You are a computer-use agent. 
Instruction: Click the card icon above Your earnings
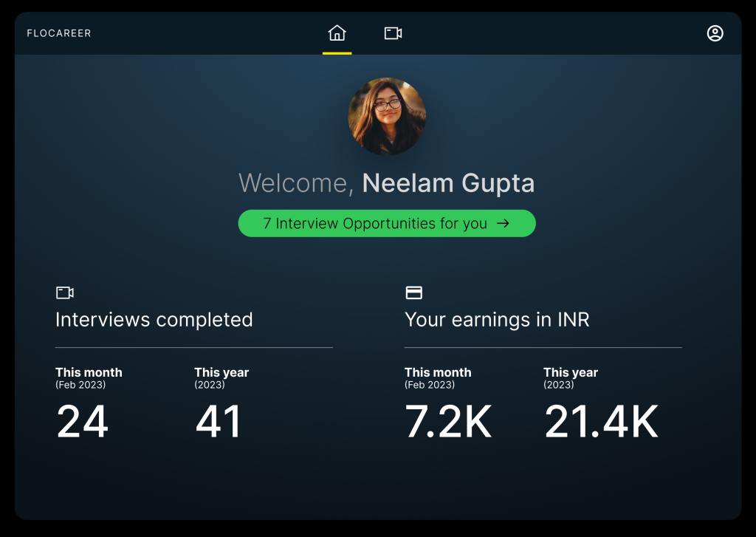pos(413,293)
